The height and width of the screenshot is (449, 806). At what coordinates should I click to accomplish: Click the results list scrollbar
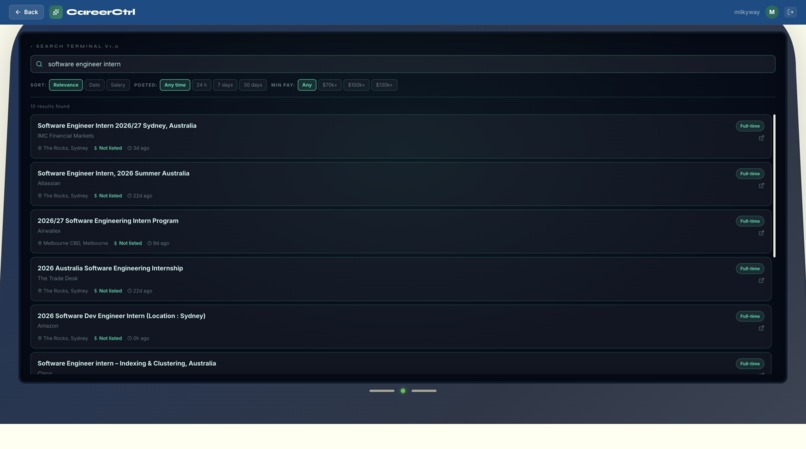(x=774, y=186)
